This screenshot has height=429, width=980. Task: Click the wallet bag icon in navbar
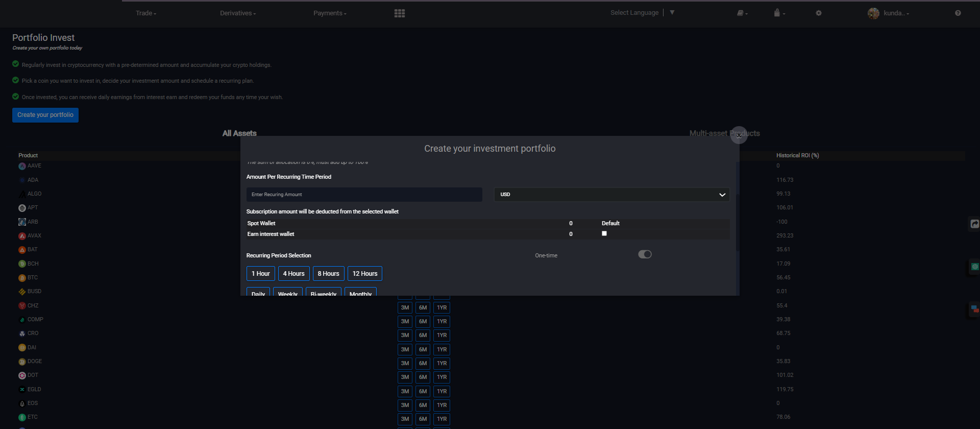point(777,13)
